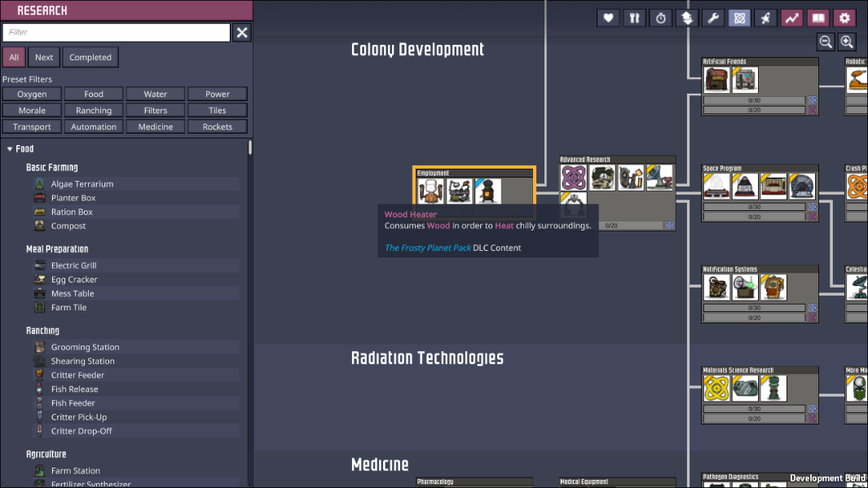Select Electric Grill in the research list
868x488 pixels.
[73, 266]
